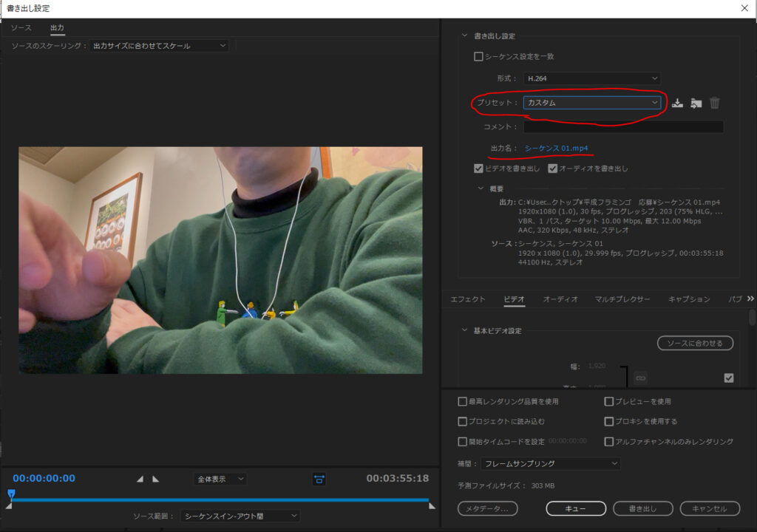Screen dimensions: 757x532
Task: Enable 最高レンダリング品質を使用 checkbox
Action: tap(463, 402)
